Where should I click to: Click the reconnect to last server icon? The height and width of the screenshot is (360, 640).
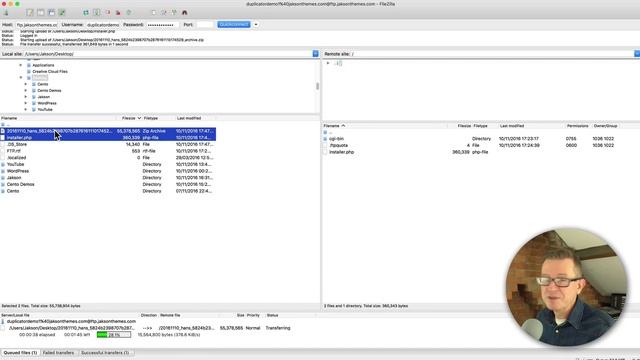click(x=129, y=13)
